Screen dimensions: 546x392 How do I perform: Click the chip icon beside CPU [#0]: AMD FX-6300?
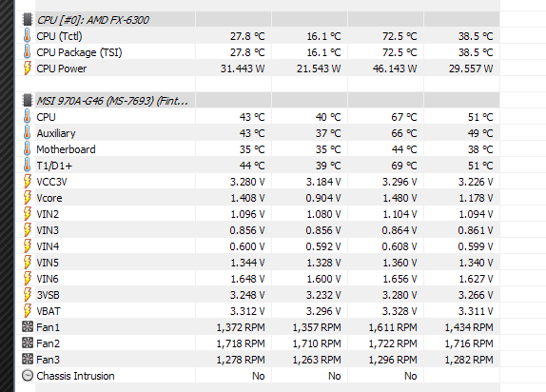(x=28, y=20)
